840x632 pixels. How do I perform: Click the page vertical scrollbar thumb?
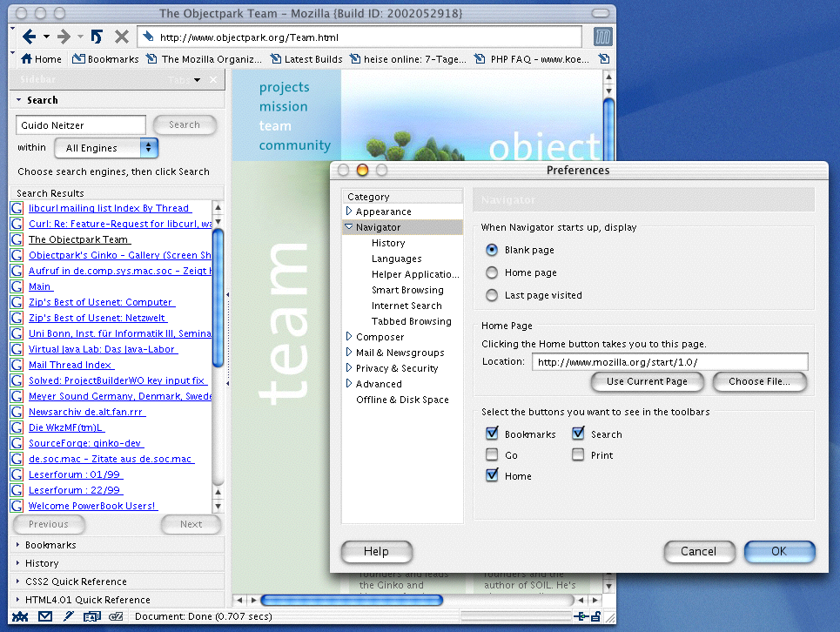[x=608, y=129]
